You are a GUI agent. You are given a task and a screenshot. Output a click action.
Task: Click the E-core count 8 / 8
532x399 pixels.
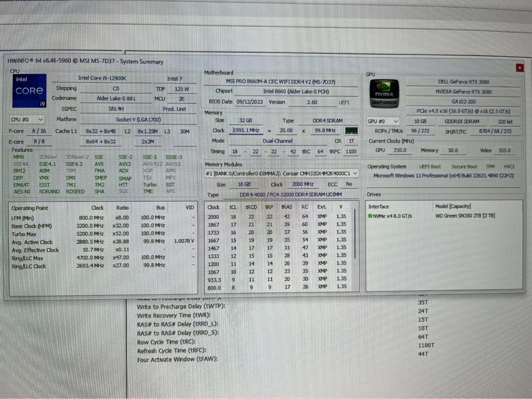(39, 141)
